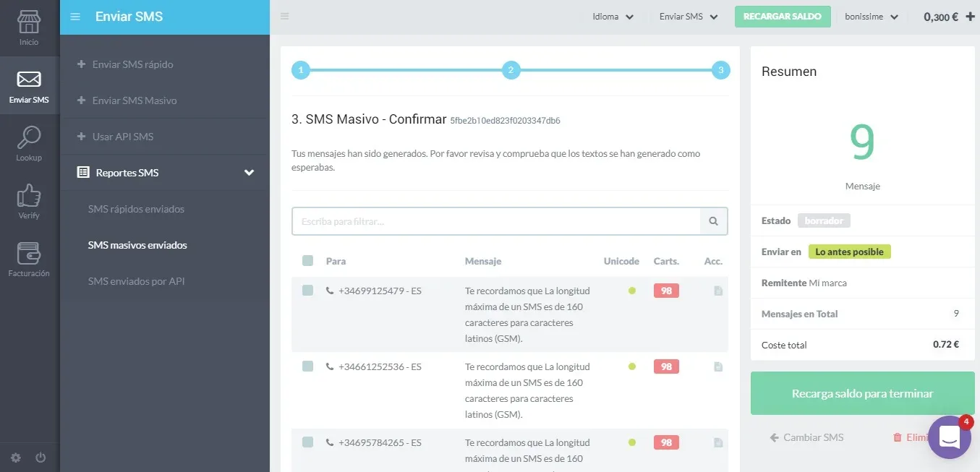Click the plus icon beside balance

[x=970, y=17]
